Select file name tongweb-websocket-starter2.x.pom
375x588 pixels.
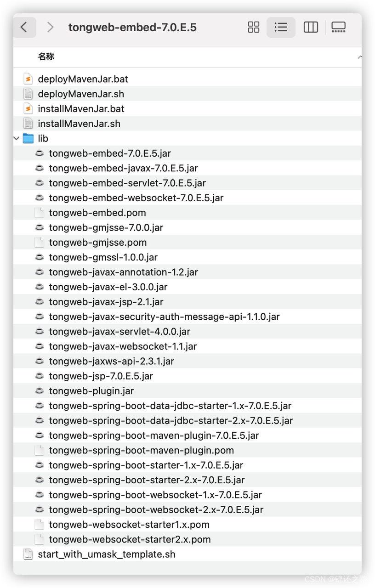click(130, 539)
